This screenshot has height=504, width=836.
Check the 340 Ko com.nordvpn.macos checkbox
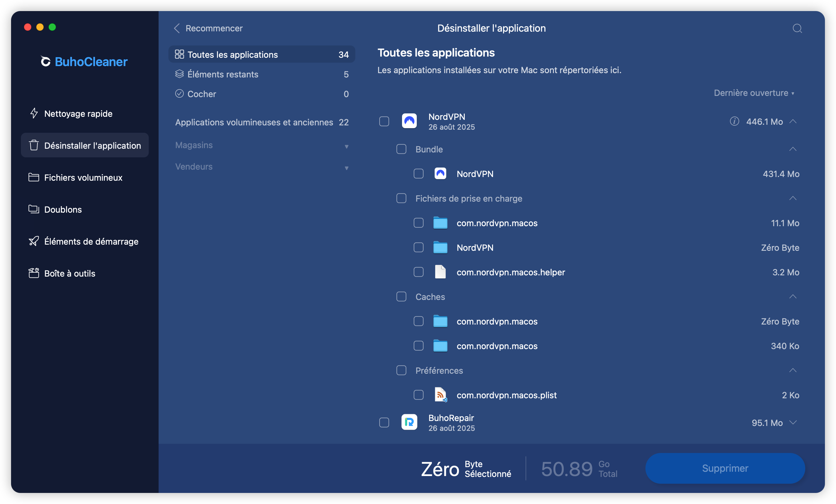pyautogui.click(x=418, y=346)
